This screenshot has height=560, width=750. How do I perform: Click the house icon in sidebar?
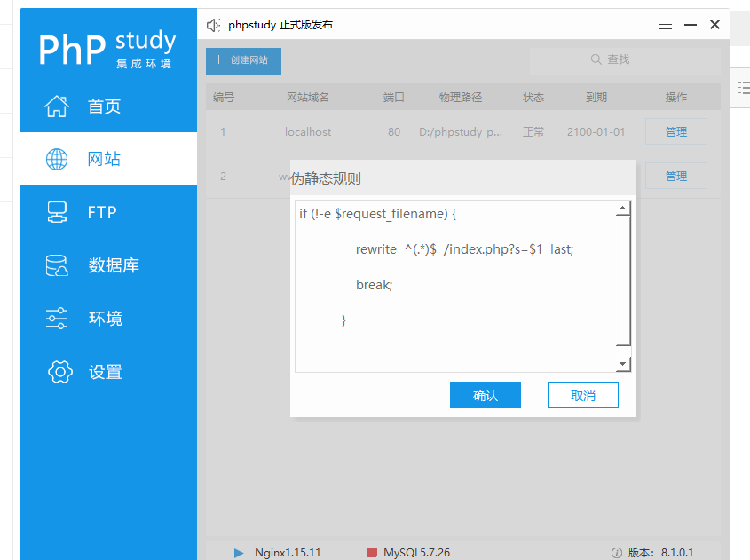click(57, 106)
